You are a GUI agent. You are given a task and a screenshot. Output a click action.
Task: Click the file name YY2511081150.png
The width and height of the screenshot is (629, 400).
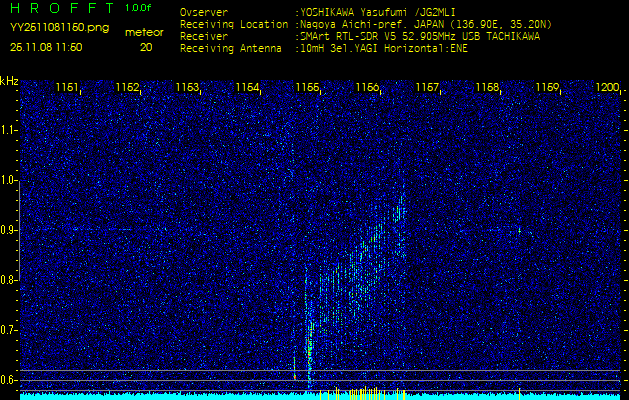click(x=59, y=28)
